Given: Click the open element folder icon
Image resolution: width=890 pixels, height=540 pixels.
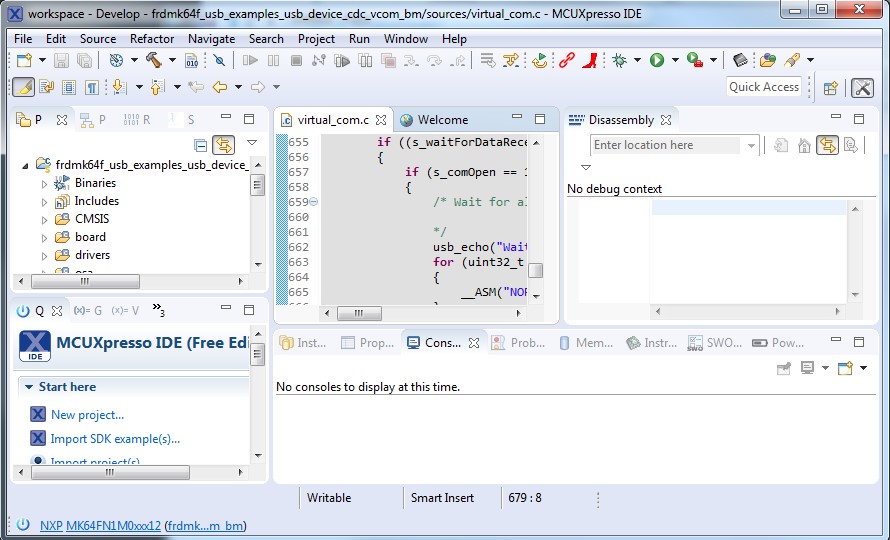Looking at the screenshot, I should pyautogui.click(x=767, y=60).
